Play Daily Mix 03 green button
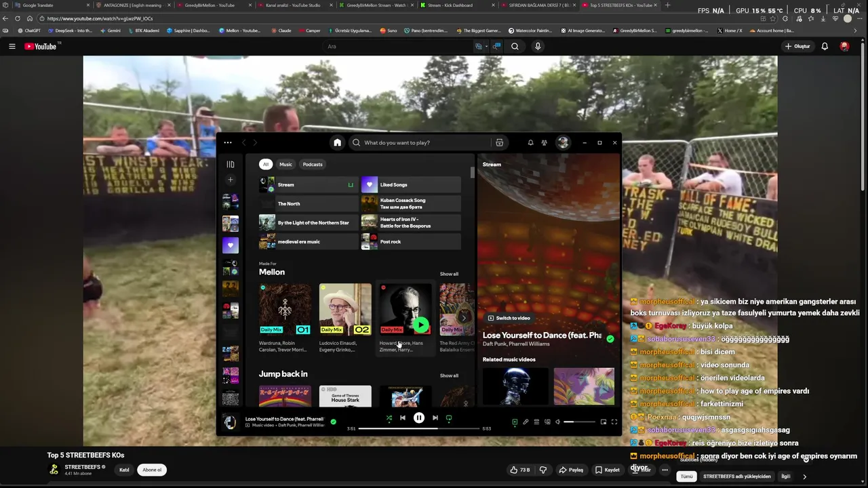This screenshot has height=488, width=868. click(420, 325)
